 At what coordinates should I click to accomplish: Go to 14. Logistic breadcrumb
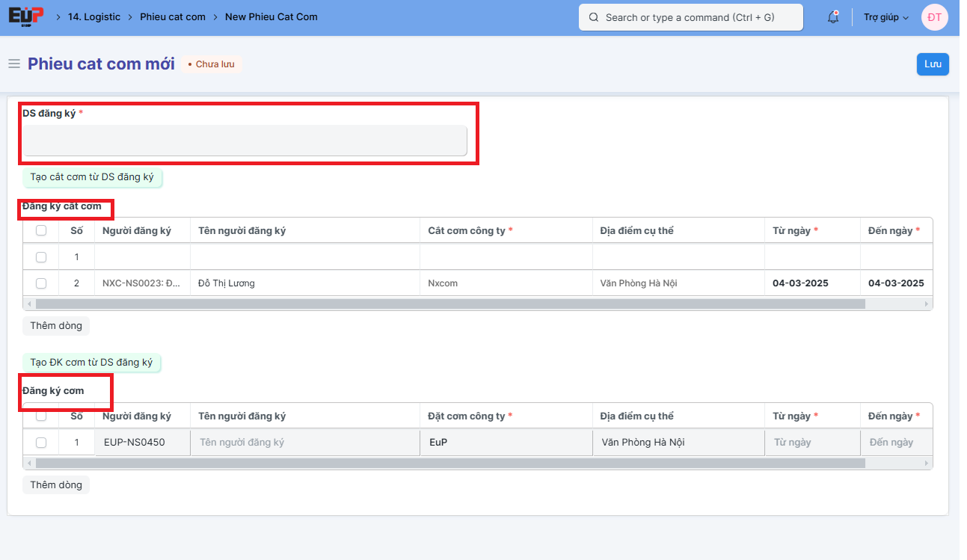pos(93,16)
